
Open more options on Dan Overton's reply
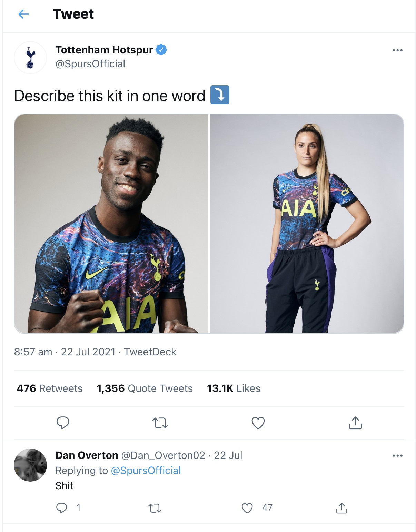(397, 456)
